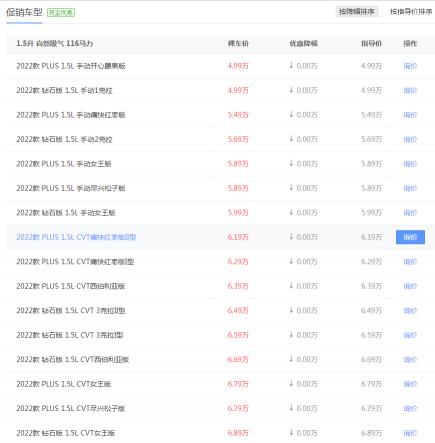Viewport: 435px width, 443px height.
Task: Click 询价 in the 5.69万 row
Action: 410,139
